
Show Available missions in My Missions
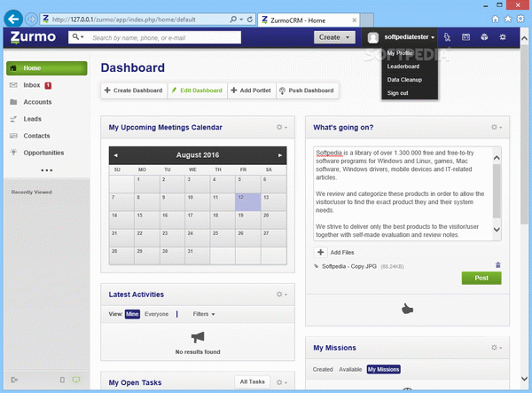pos(350,369)
